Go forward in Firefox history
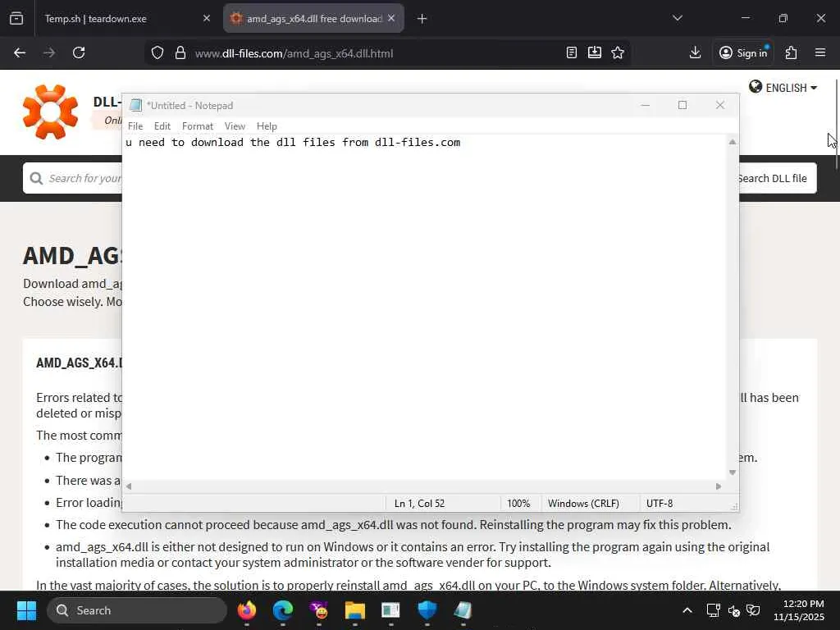This screenshot has height=630, width=840. pyautogui.click(x=49, y=52)
